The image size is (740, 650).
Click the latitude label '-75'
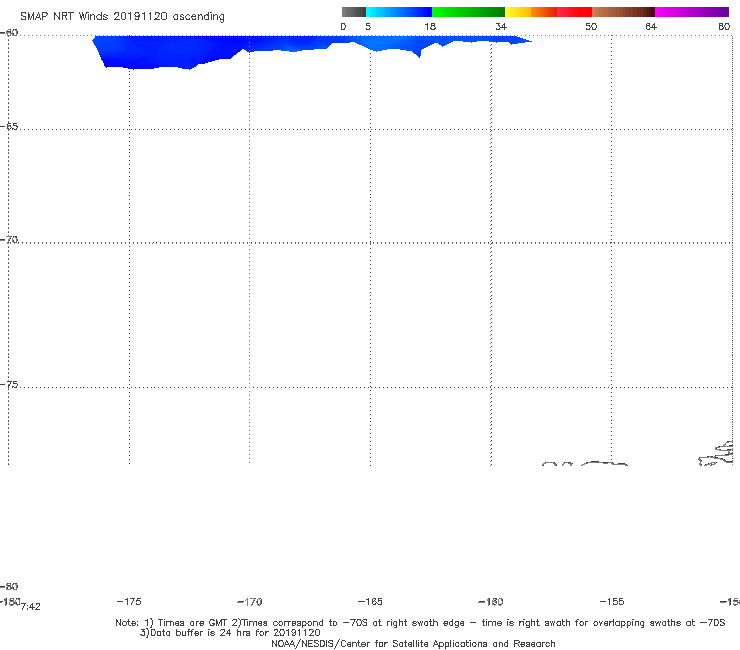tap(9, 385)
